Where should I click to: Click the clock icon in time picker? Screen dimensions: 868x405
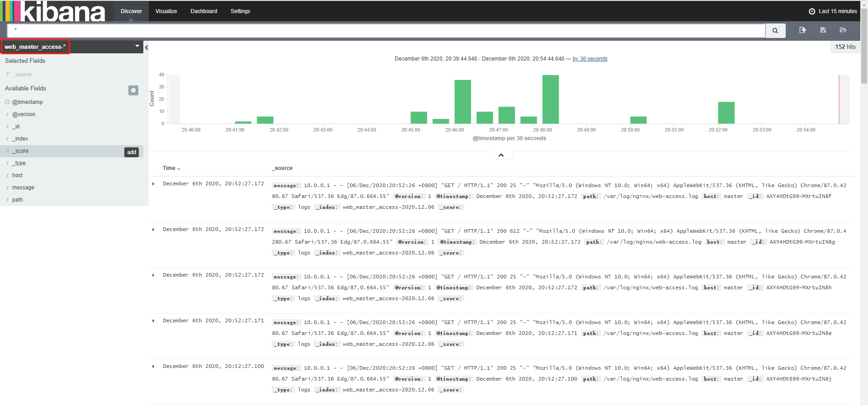coord(812,11)
